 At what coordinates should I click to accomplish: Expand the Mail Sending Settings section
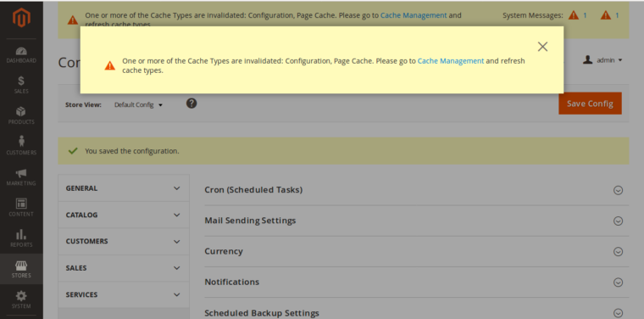click(x=416, y=221)
